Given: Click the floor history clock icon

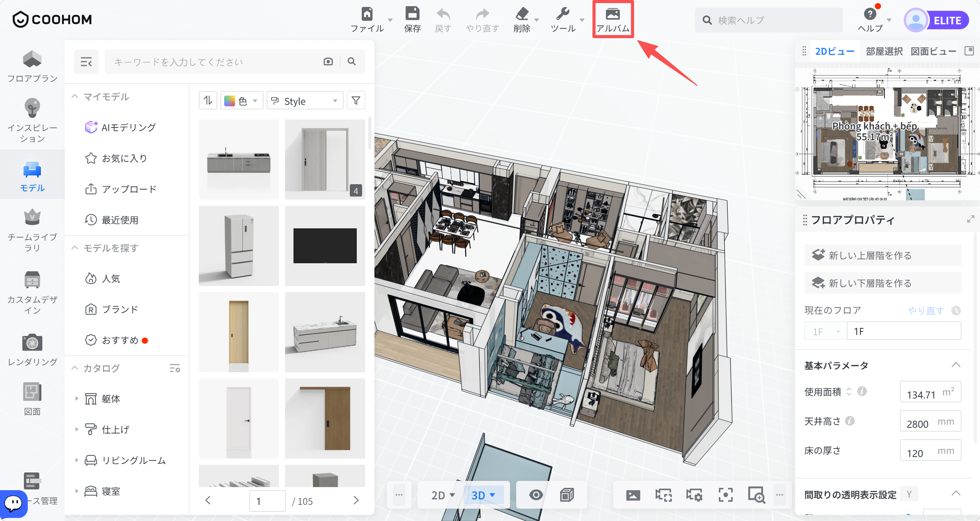Looking at the screenshot, I should tap(956, 310).
